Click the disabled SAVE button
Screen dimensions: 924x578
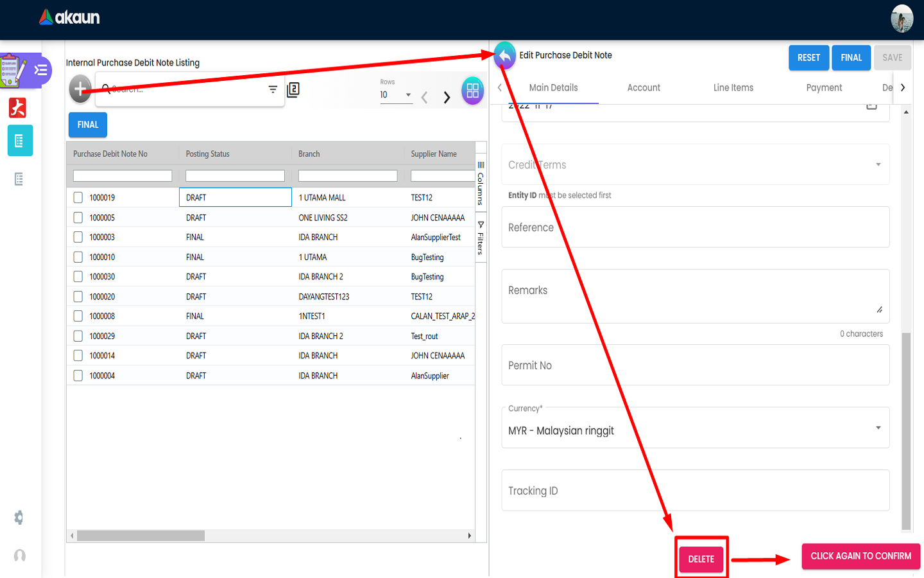(x=893, y=58)
